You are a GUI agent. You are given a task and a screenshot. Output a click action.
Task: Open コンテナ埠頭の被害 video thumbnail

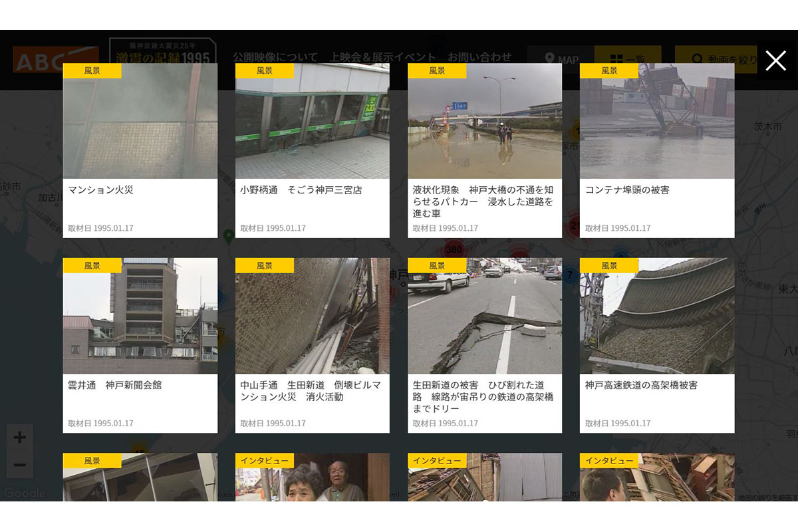(656, 121)
